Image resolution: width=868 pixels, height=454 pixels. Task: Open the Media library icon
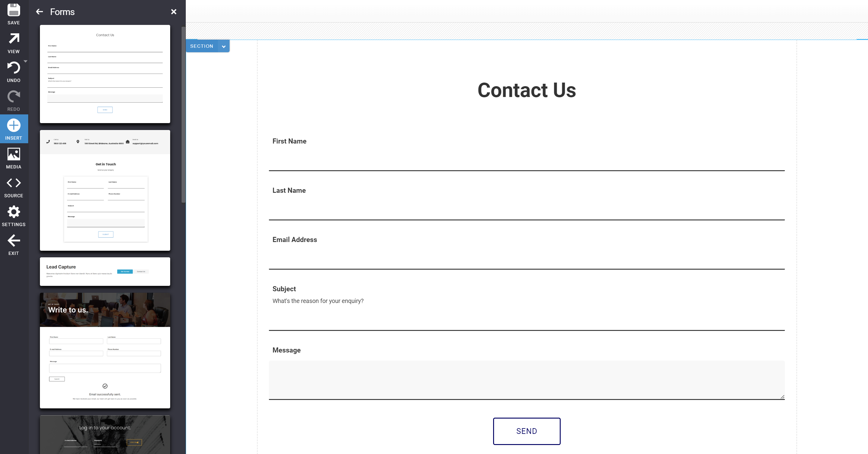14,154
